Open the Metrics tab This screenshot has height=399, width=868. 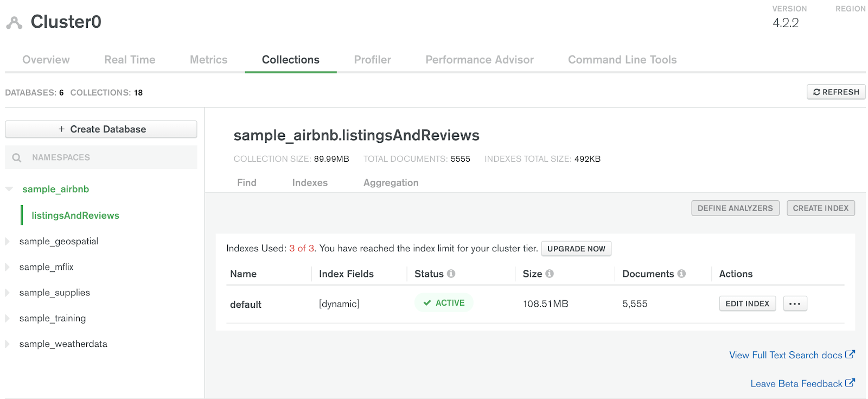[x=208, y=60]
